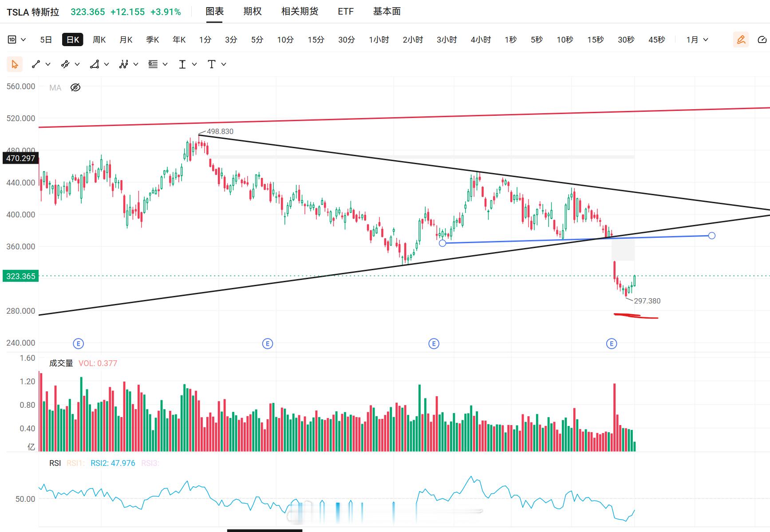Expand the 1D period dropdown
770x532 pixels.
click(17, 39)
